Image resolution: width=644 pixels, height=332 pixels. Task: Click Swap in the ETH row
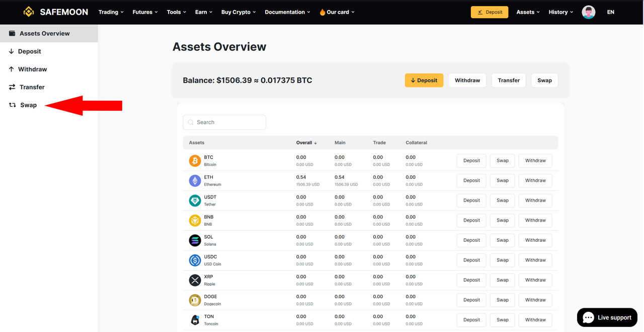(x=503, y=180)
